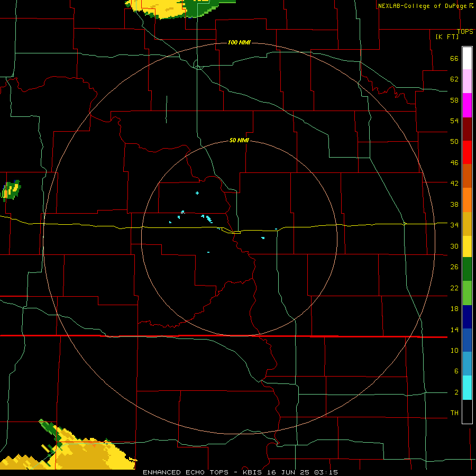Click the white 66 kft legend swatch
This screenshot has height=476, width=476.
tap(467, 58)
